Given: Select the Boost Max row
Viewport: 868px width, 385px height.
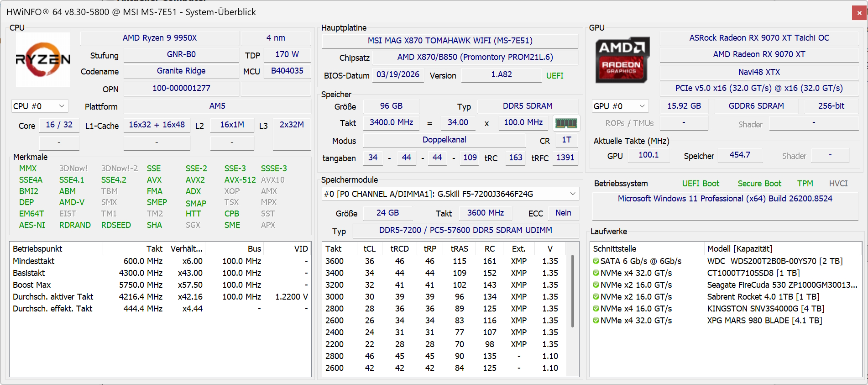Looking at the screenshot, I should (x=160, y=285).
